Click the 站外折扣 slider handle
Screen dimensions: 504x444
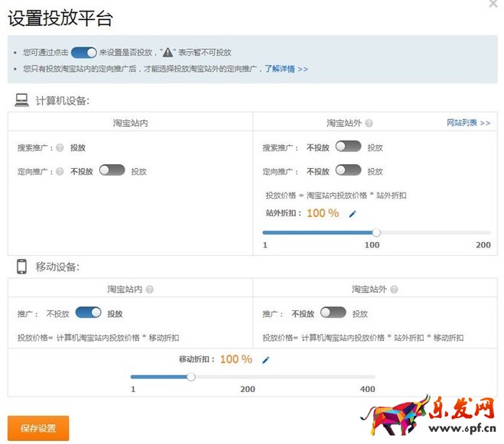(x=376, y=232)
